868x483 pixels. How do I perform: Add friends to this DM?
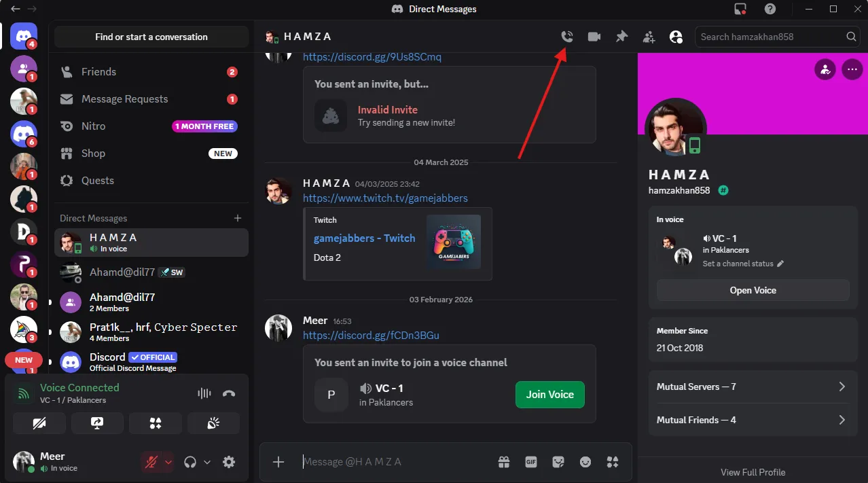[x=649, y=37]
